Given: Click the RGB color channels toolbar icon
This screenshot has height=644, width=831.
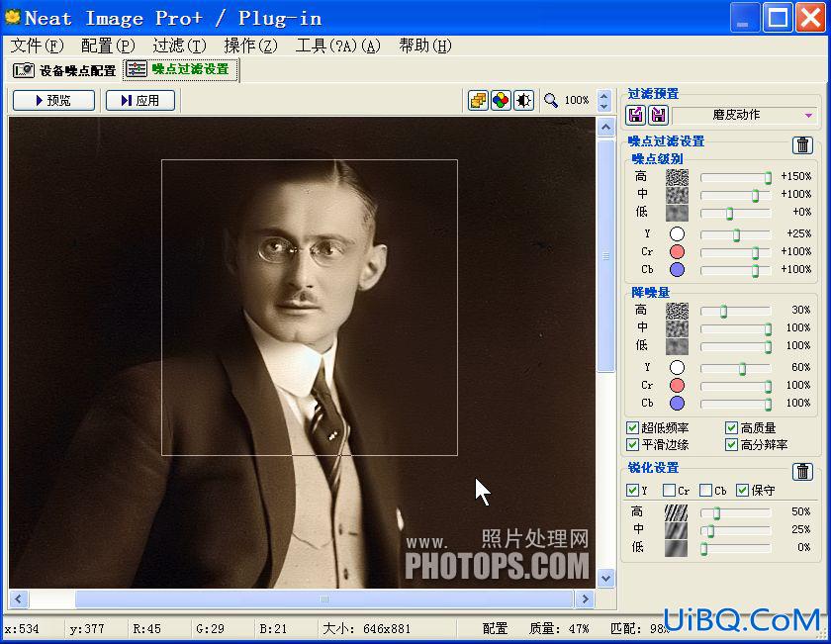Looking at the screenshot, I should [x=501, y=100].
